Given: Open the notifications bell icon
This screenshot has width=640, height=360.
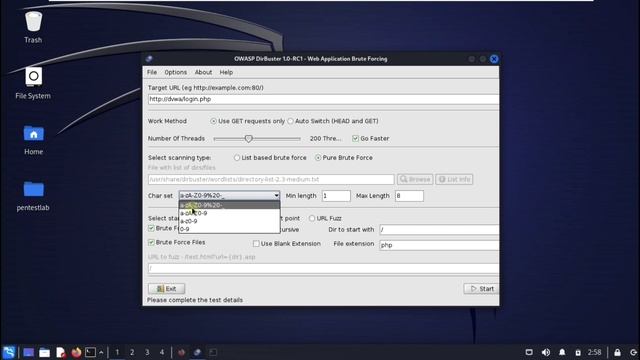Looking at the screenshot, I should coord(562,352).
